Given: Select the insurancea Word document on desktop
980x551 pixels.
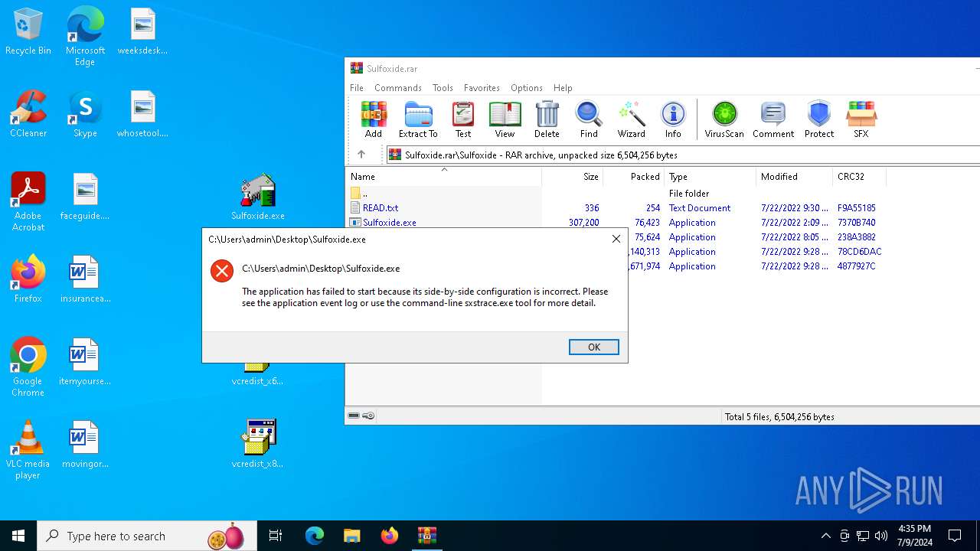Looking at the screenshot, I should click(x=85, y=279).
